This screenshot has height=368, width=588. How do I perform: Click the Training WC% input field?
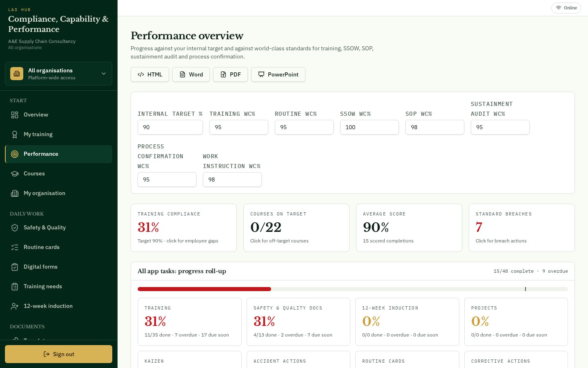point(239,127)
